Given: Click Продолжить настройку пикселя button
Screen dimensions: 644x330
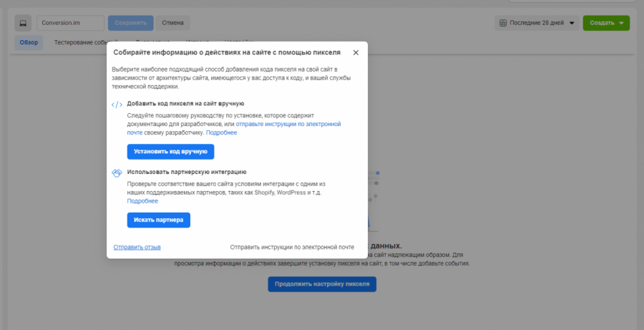Looking at the screenshot, I should (x=322, y=284).
